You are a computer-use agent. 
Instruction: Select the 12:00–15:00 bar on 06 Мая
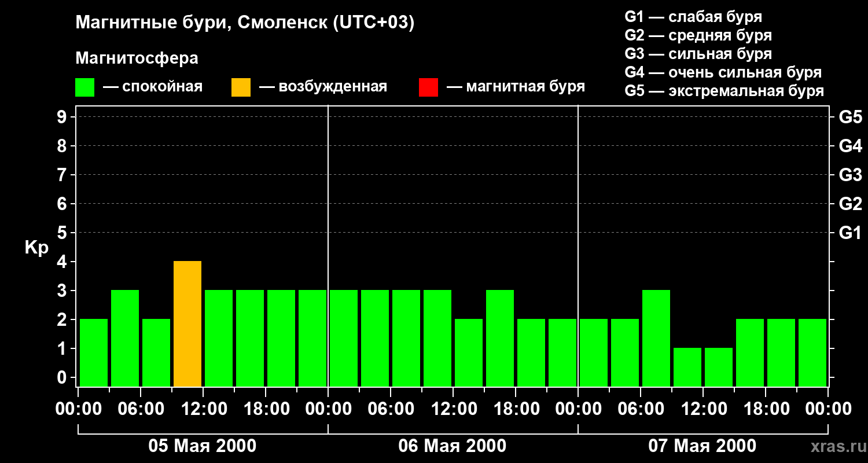[x=469, y=352]
